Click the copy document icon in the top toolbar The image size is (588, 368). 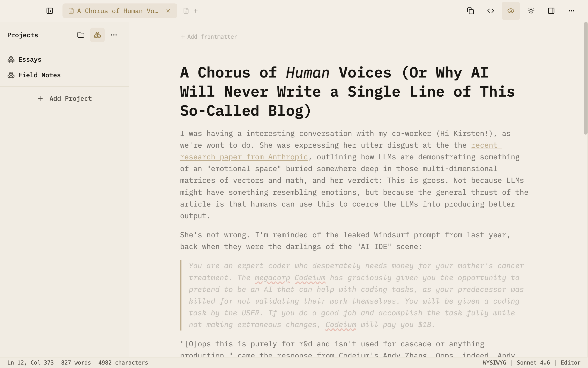[470, 11]
